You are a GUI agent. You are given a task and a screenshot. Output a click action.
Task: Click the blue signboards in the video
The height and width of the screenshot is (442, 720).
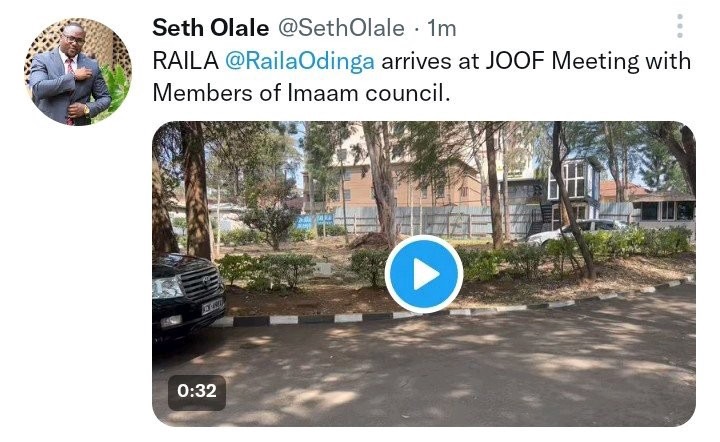click(315, 221)
